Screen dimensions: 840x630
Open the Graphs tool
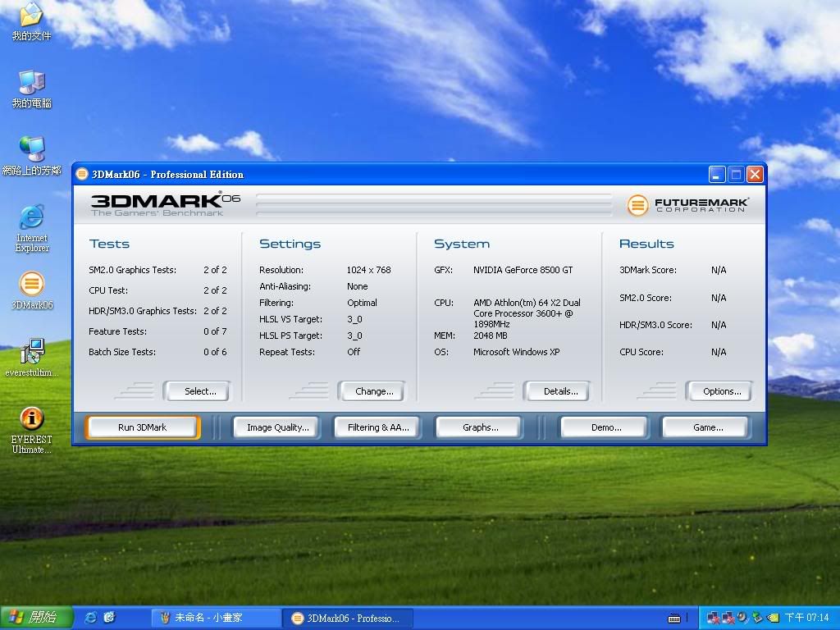pos(480,427)
